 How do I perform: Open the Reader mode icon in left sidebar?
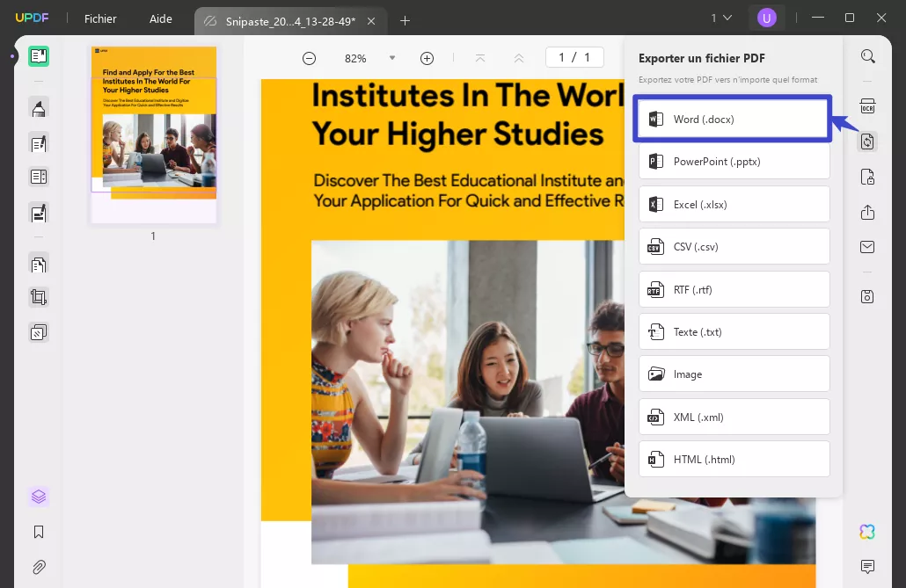[x=39, y=56]
